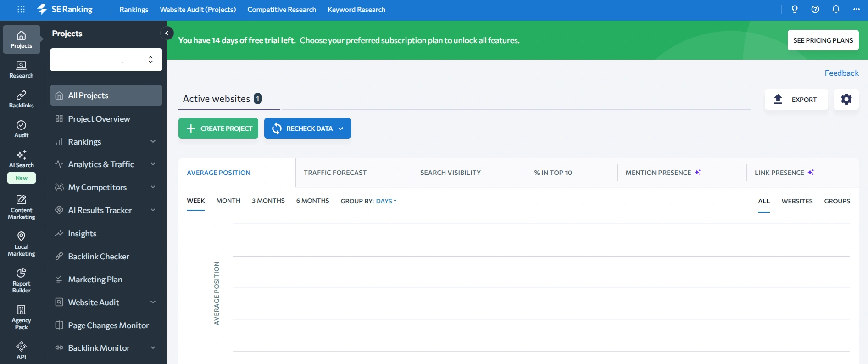Open Keyword Research top menu
This screenshot has width=868, height=364.
tap(356, 9)
